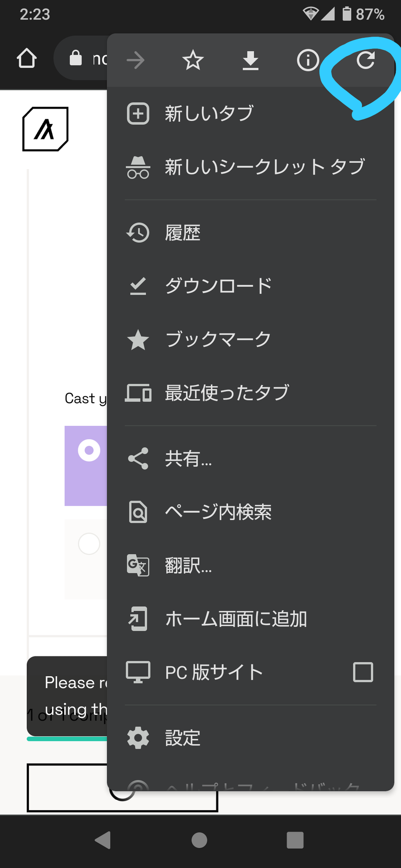Tap the download-done checkmark icon
Image resolution: width=401 pixels, height=868 pixels.
(138, 286)
